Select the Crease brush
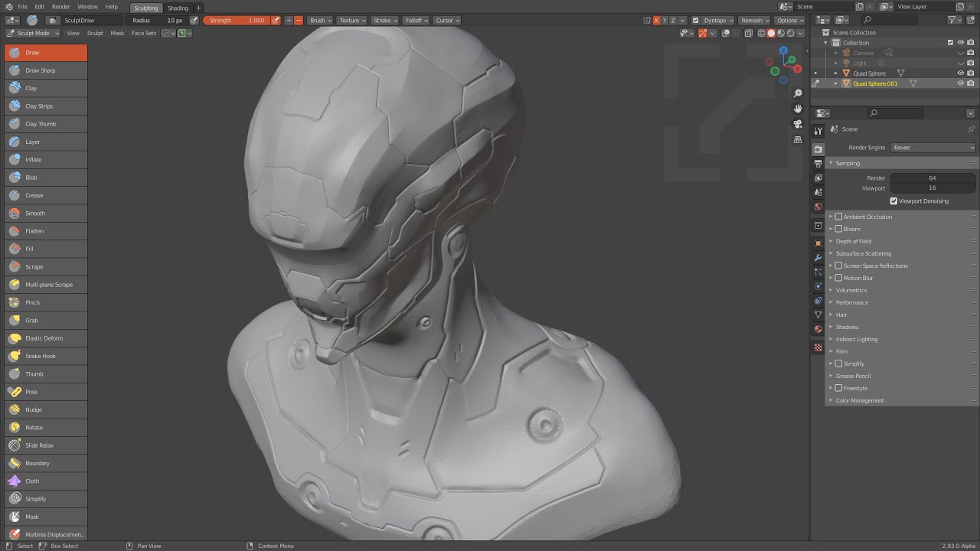 (45, 195)
